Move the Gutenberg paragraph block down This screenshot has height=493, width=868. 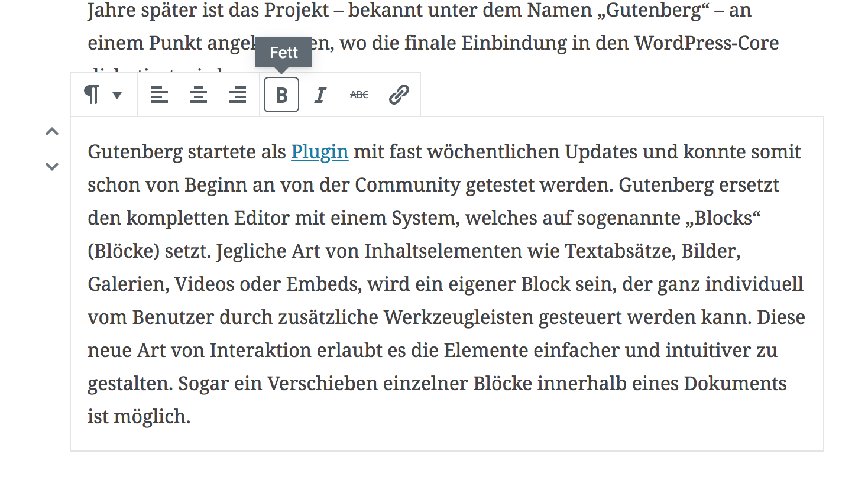(x=52, y=167)
